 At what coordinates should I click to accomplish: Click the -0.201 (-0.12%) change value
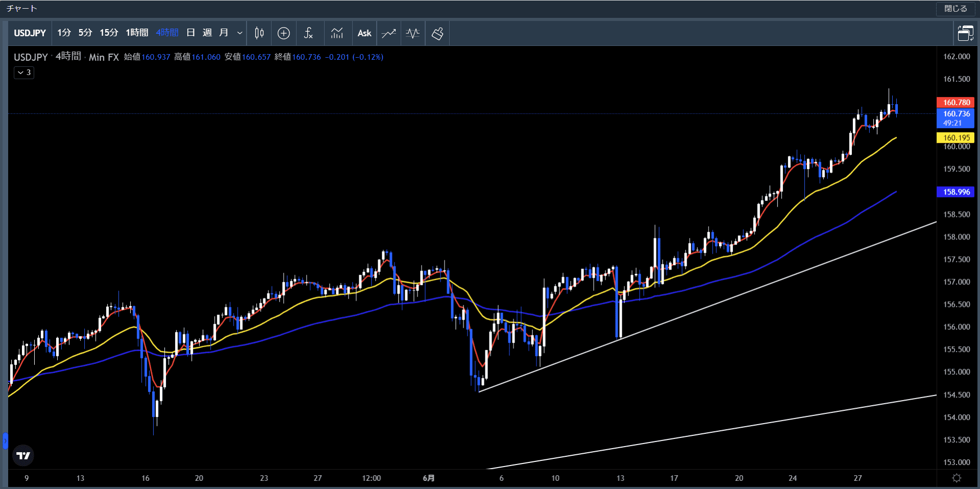point(354,57)
